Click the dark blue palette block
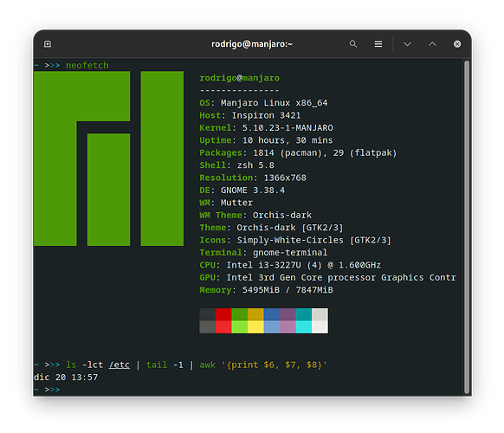Screen dimensions: 504x433 272,314
